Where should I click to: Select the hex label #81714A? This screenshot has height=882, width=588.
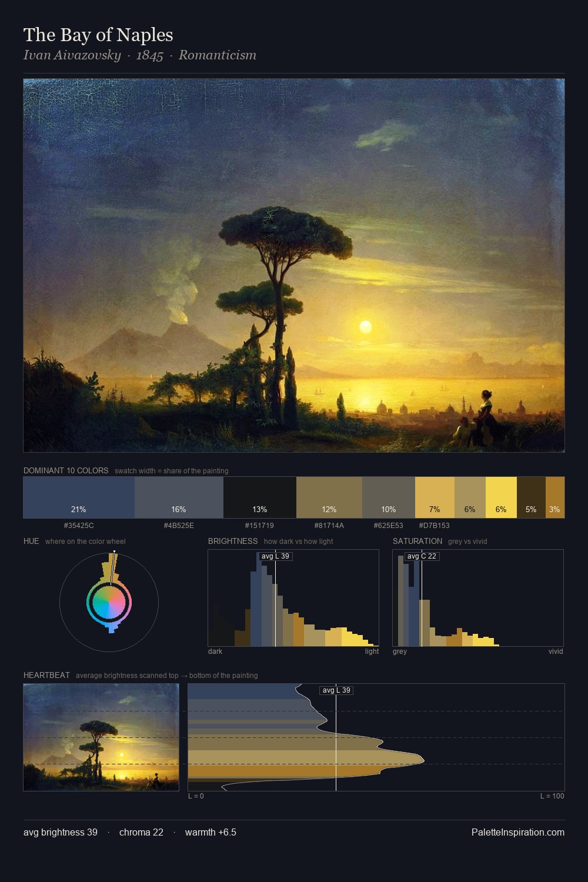click(x=329, y=526)
